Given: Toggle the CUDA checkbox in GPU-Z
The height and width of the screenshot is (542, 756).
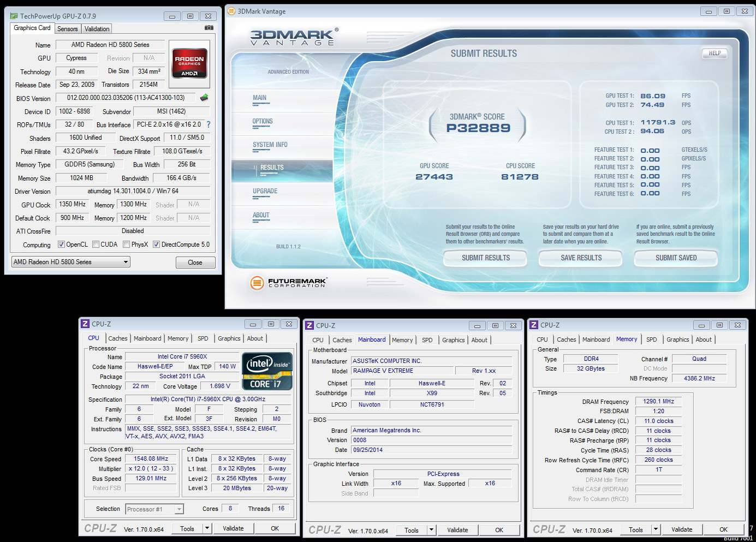Looking at the screenshot, I should [x=96, y=245].
